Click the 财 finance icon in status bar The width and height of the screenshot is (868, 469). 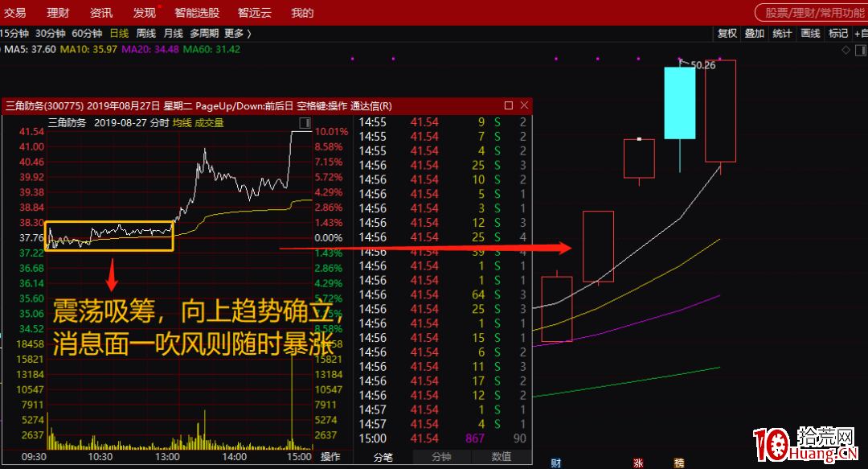click(556, 461)
